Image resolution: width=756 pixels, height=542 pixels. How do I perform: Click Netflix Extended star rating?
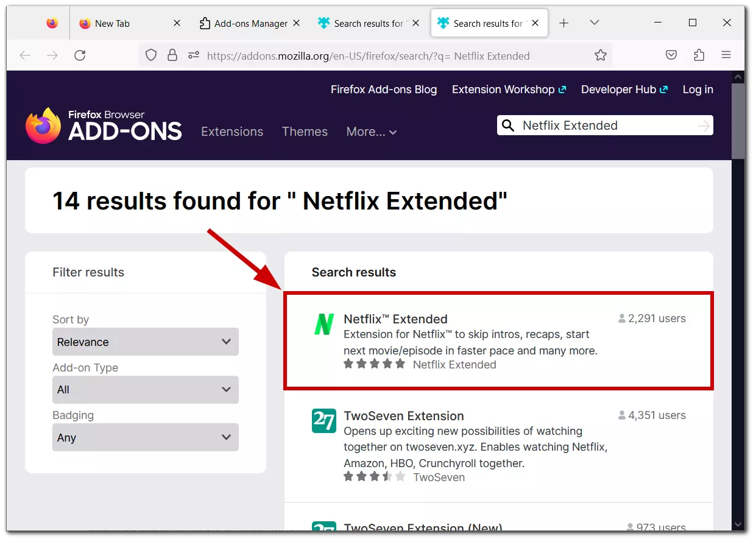(374, 364)
